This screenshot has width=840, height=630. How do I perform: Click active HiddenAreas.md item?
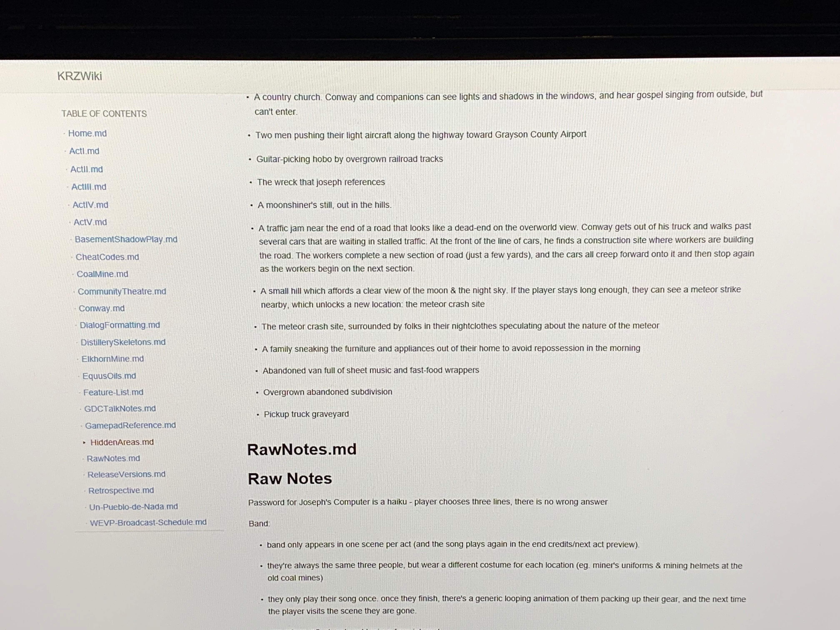point(121,442)
